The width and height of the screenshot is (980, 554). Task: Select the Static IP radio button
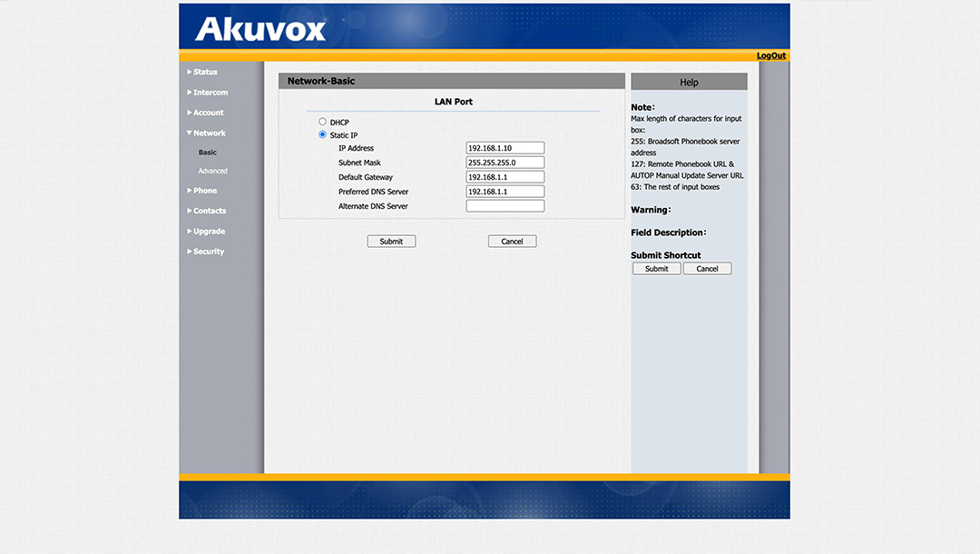tap(322, 134)
